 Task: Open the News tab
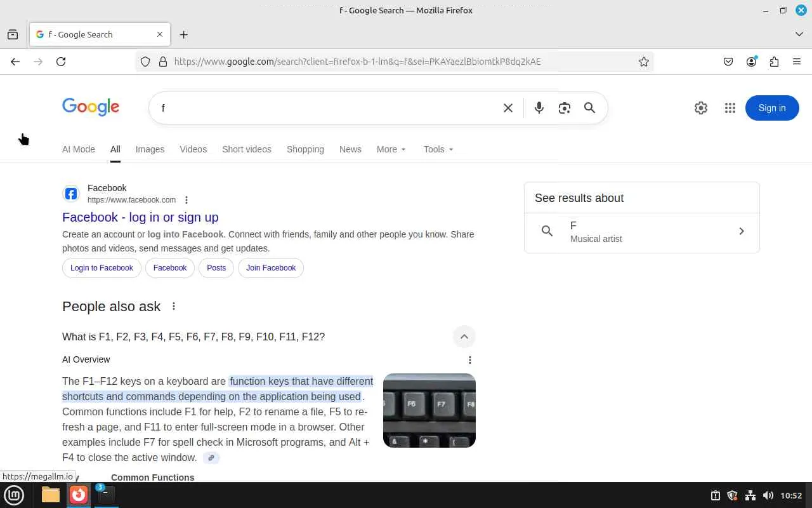coord(350,149)
